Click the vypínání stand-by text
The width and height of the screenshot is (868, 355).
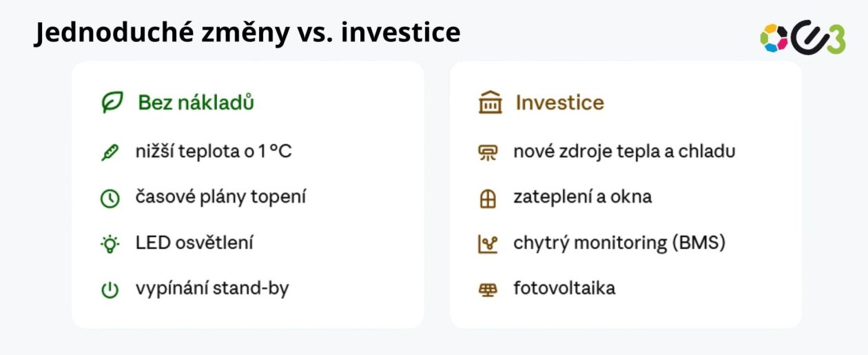click(212, 289)
